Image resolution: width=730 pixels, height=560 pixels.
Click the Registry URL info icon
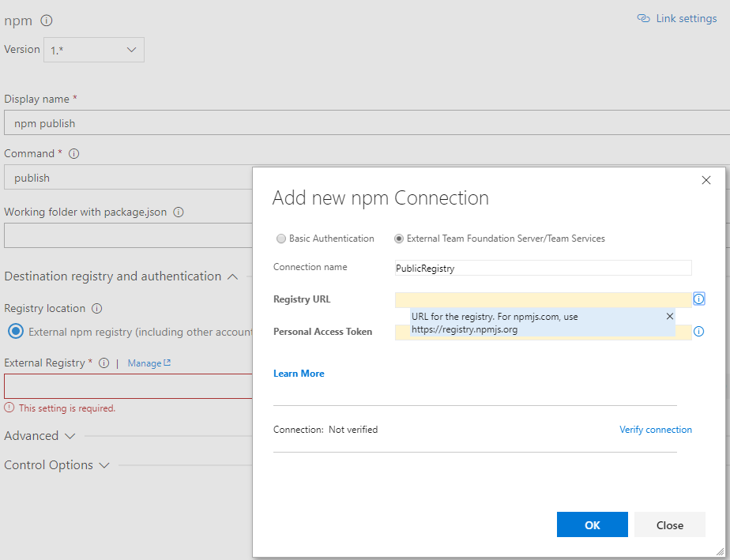[x=698, y=299]
